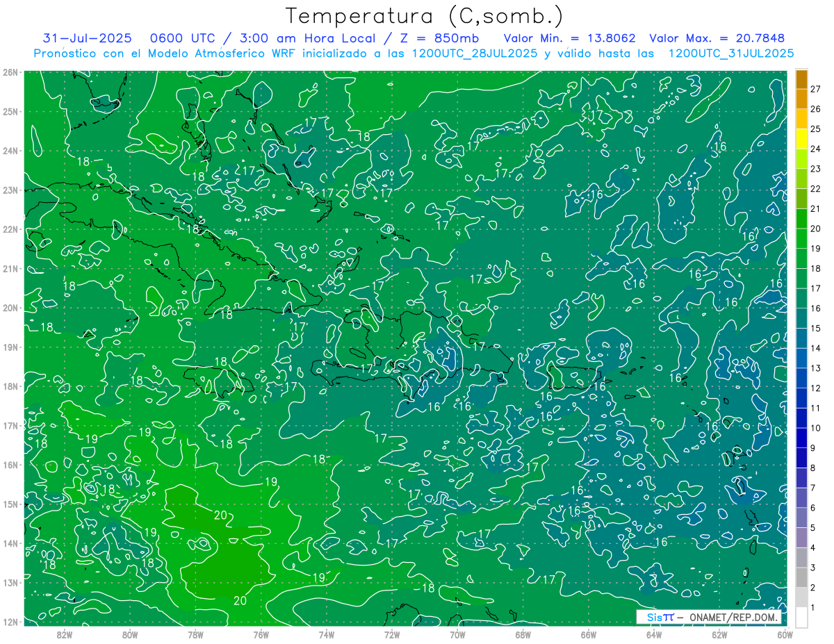This screenshot has width=834, height=644.
Task: Pick the blue legend swatch labeled 14
Action: (801, 339)
